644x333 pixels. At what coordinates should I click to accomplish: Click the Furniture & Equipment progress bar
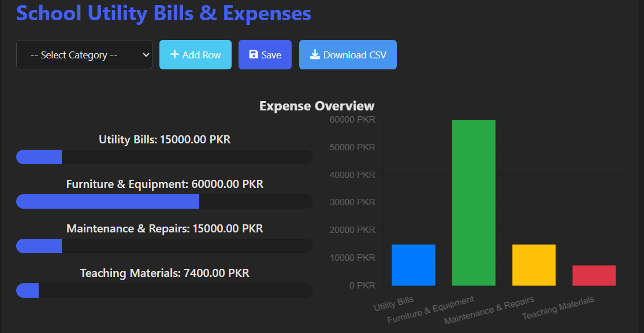165,202
